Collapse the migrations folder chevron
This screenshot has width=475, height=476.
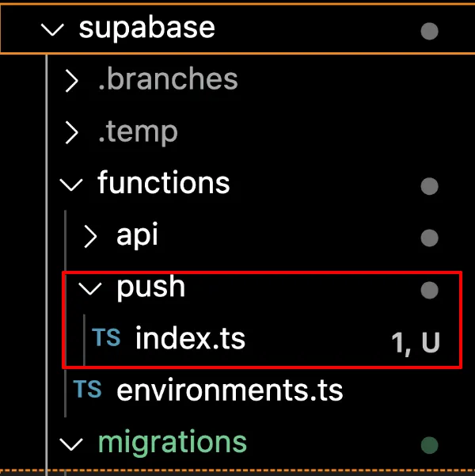coord(71,444)
